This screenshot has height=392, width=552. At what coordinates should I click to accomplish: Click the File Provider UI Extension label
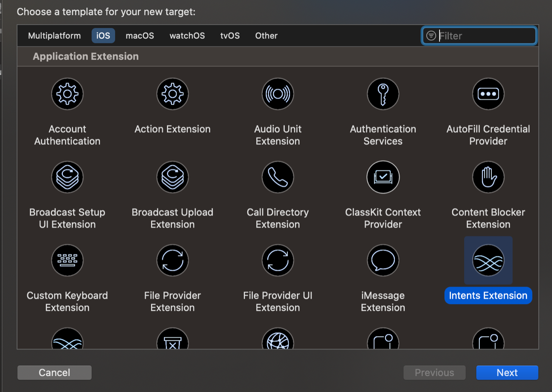(278, 302)
